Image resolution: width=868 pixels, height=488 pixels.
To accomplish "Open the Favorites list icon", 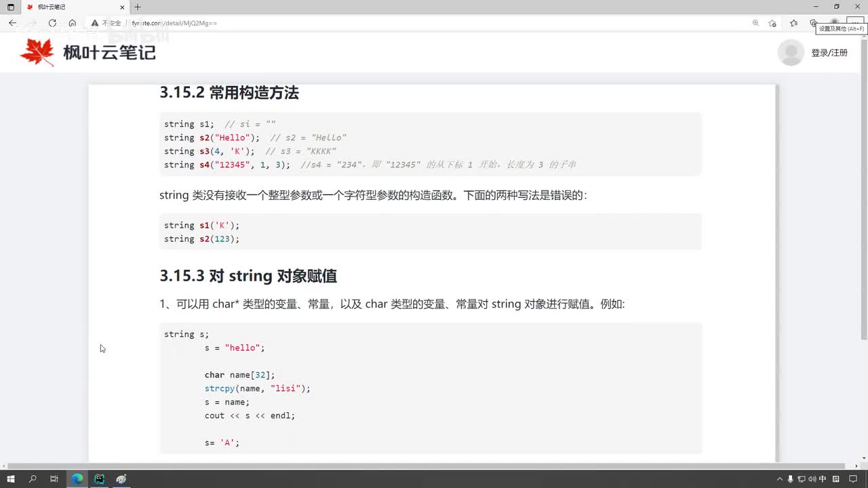I will click(x=794, y=23).
